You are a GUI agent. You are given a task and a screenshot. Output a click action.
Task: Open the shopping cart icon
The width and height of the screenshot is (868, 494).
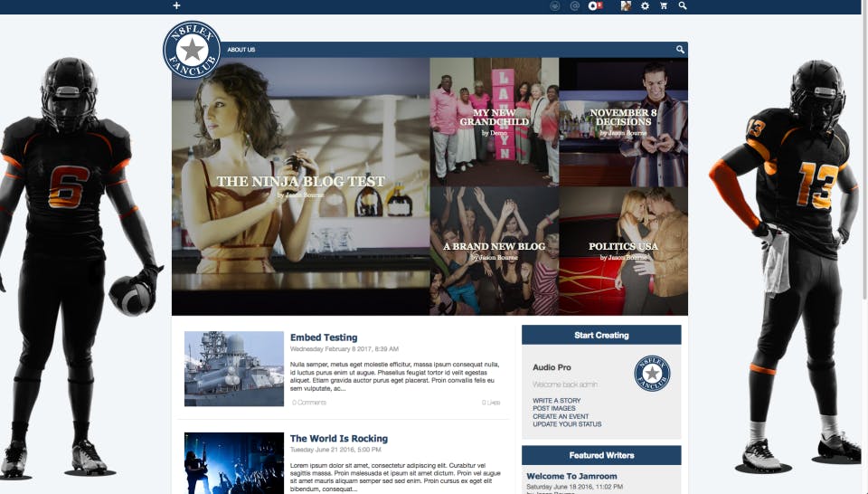[664, 5]
